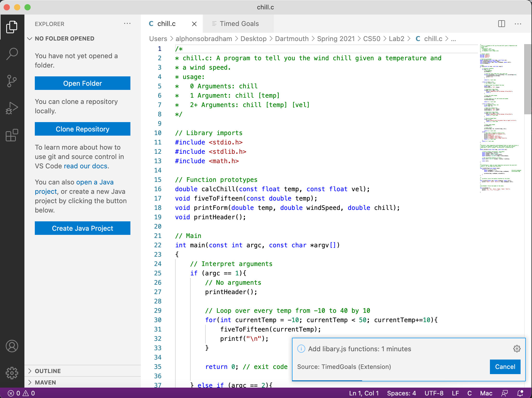
Task: Click the Spaces: 4 indentation setting
Action: [401, 393]
